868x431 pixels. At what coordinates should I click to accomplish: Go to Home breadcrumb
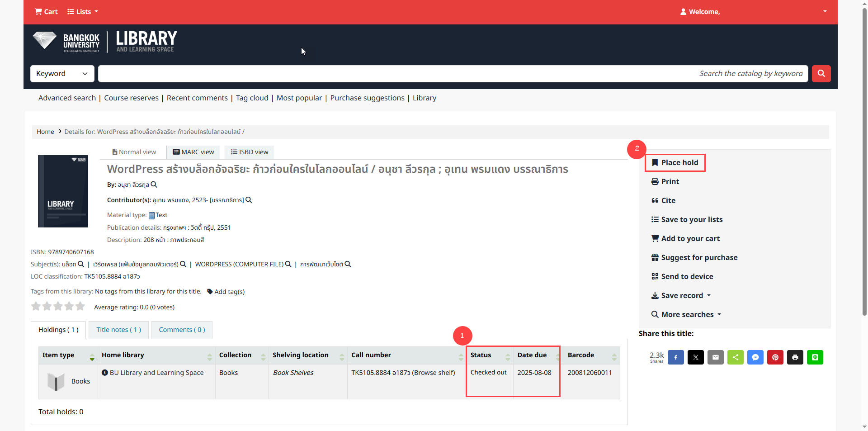(45, 132)
